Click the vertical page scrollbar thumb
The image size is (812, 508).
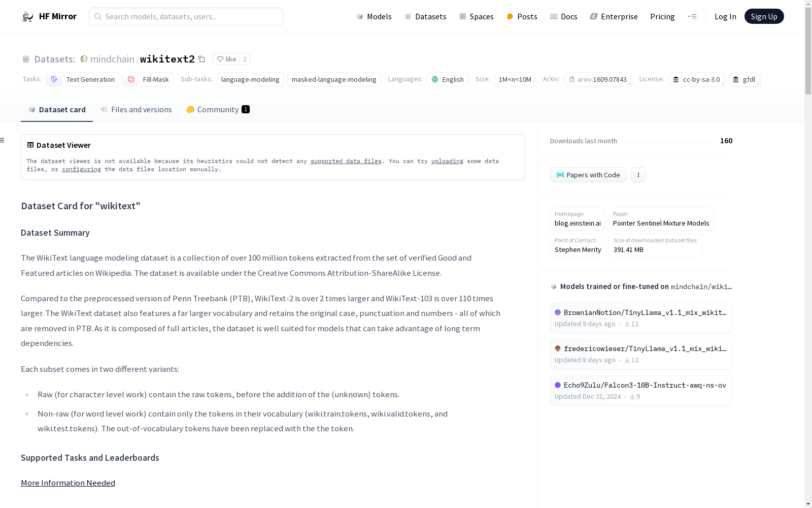click(808, 51)
